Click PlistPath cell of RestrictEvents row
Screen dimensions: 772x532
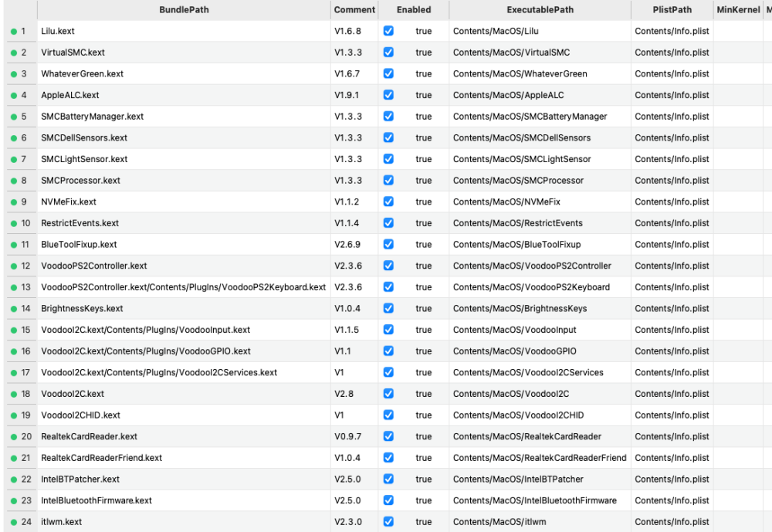[672, 223]
